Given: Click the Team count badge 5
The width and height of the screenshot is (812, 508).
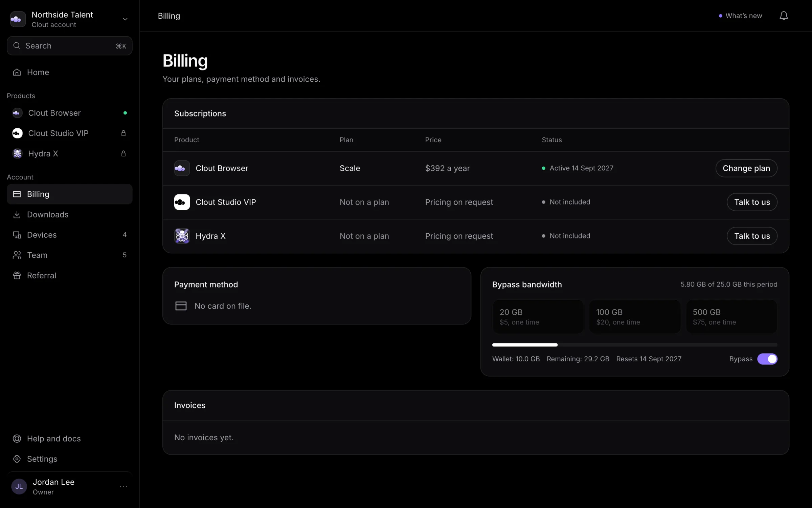Looking at the screenshot, I should tap(125, 255).
